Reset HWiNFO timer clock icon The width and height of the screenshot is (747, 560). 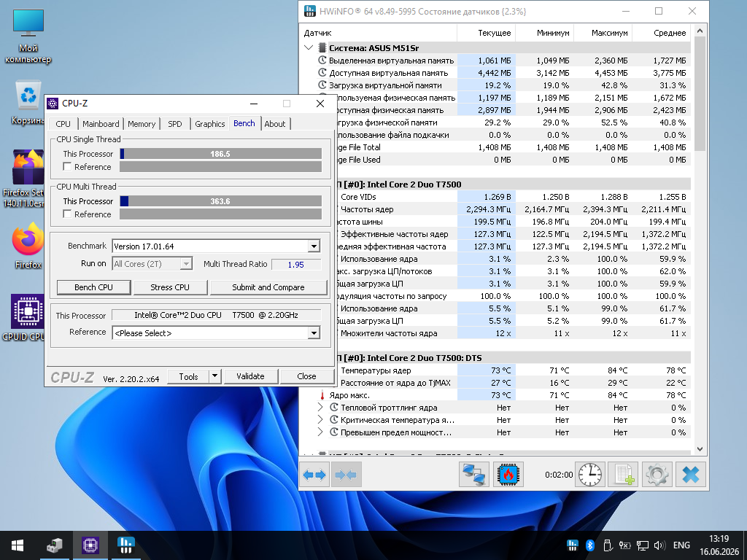tap(589, 474)
